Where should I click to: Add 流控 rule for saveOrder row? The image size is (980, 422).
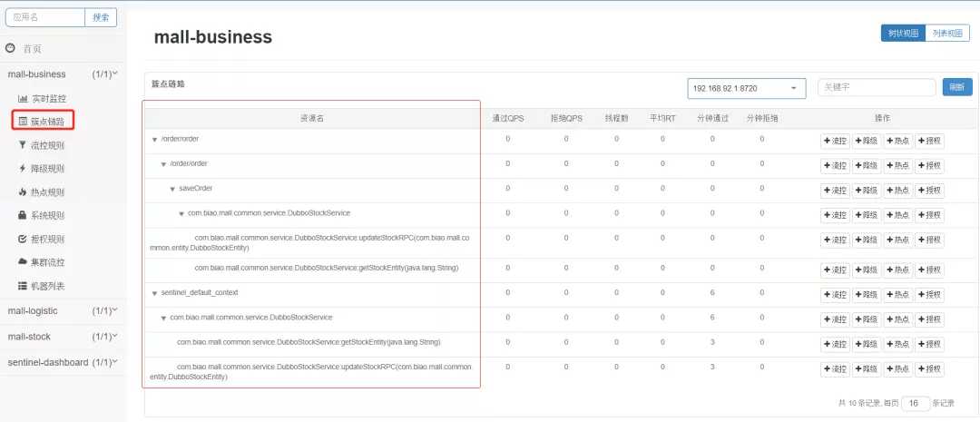click(x=835, y=191)
